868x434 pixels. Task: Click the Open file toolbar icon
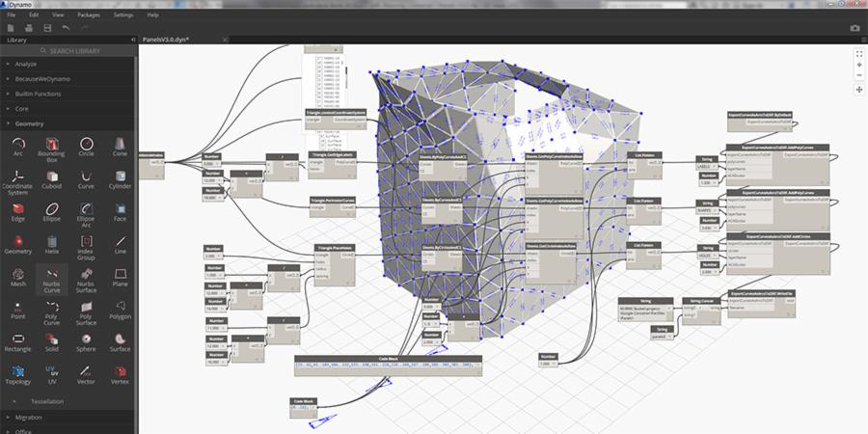tap(29, 28)
